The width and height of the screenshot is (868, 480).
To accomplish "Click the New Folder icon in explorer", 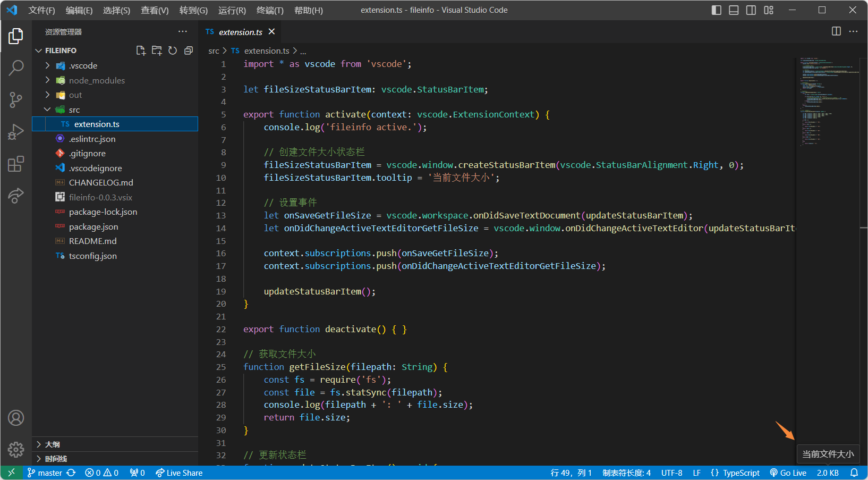I will coord(157,50).
